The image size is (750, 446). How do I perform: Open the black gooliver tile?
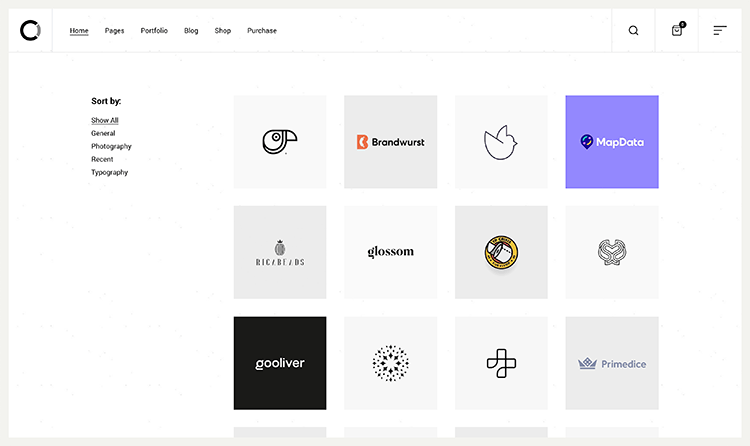point(280,363)
